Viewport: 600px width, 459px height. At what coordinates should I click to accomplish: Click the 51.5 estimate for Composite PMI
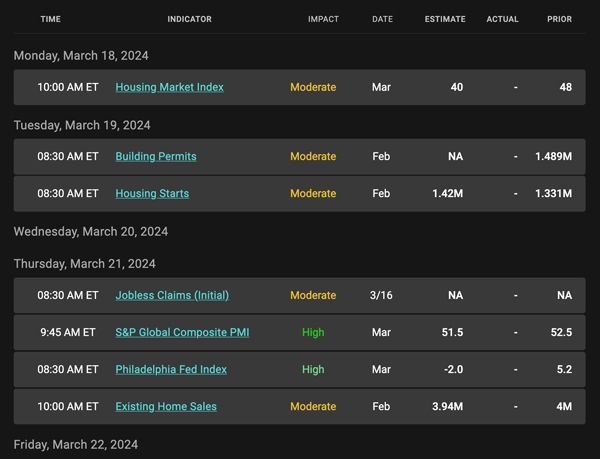pyautogui.click(x=452, y=332)
